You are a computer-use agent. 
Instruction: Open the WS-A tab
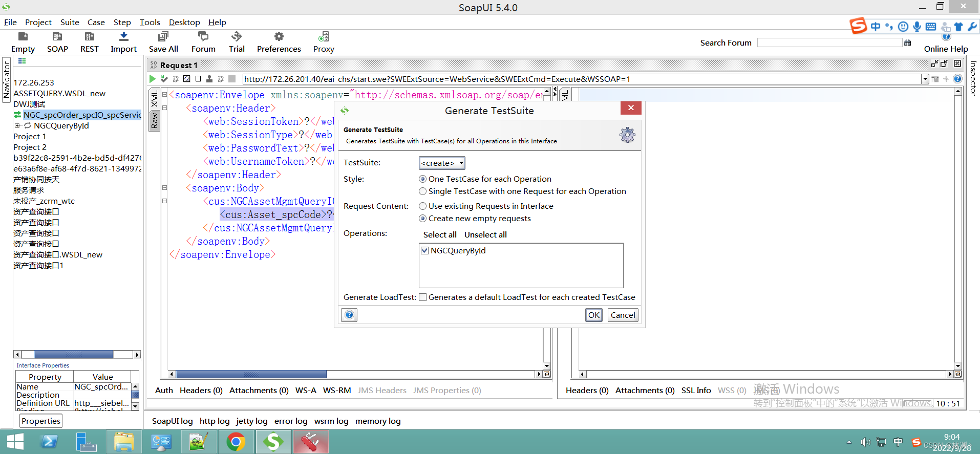(x=306, y=390)
